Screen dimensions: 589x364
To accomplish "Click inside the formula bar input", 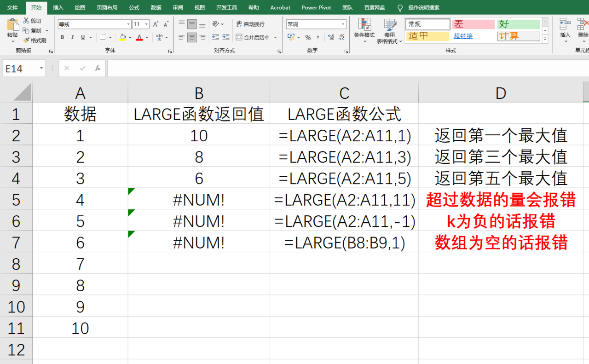I will pos(348,68).
